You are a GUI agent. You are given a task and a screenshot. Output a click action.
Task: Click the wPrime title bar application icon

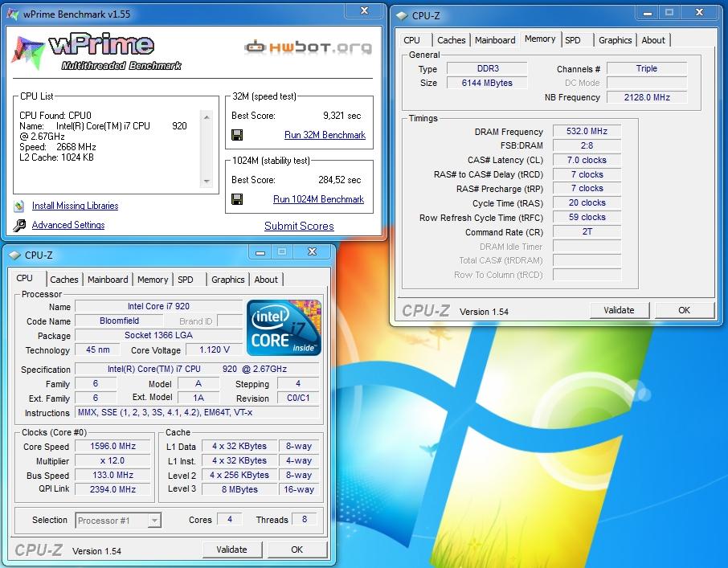13,14
